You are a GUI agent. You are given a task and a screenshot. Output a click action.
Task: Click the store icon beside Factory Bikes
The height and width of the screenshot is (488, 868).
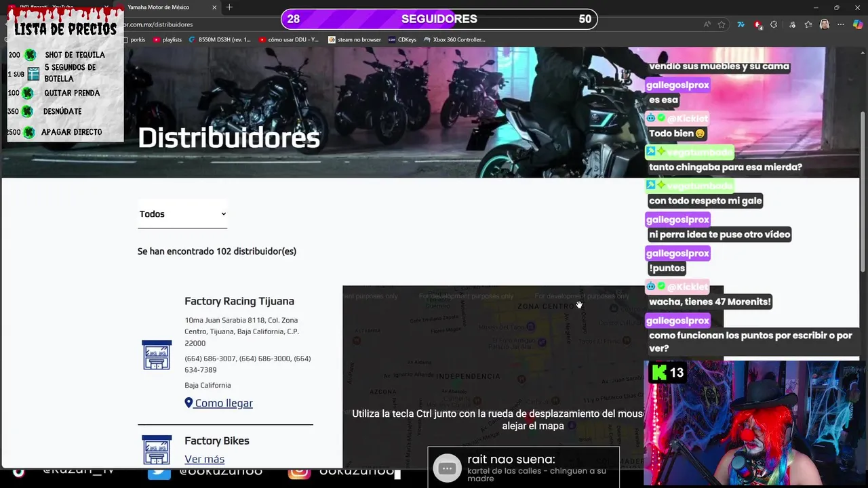click(157, 450)
